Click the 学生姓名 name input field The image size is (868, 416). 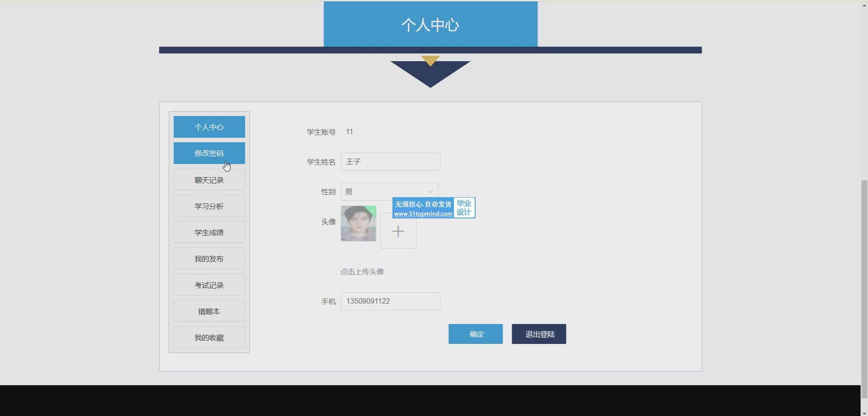coord(390,162)
